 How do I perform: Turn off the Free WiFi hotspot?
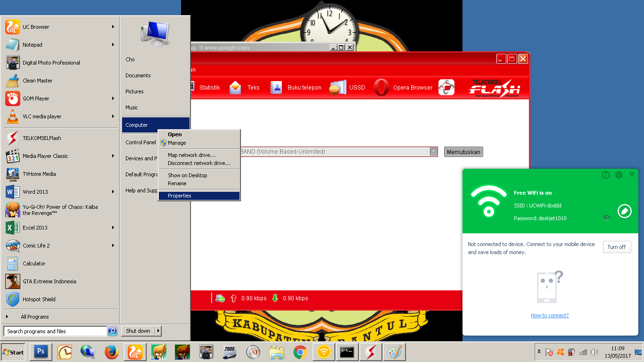[617, 247]
